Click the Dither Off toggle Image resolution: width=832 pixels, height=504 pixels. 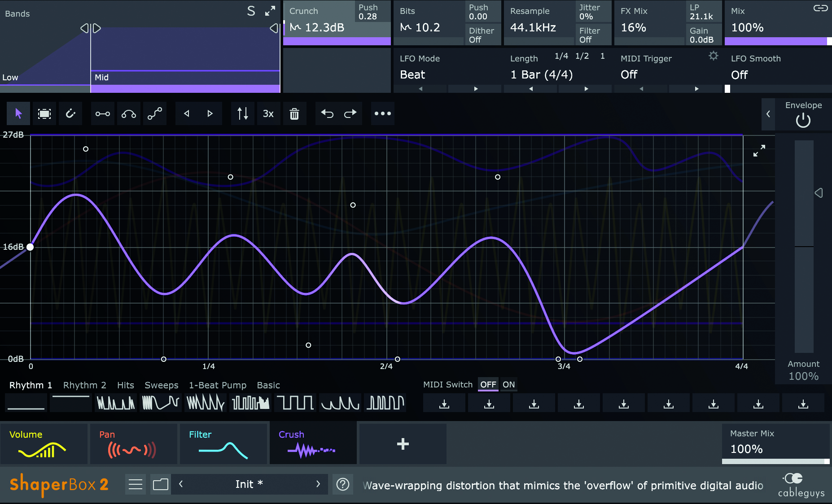coord(483,35)
